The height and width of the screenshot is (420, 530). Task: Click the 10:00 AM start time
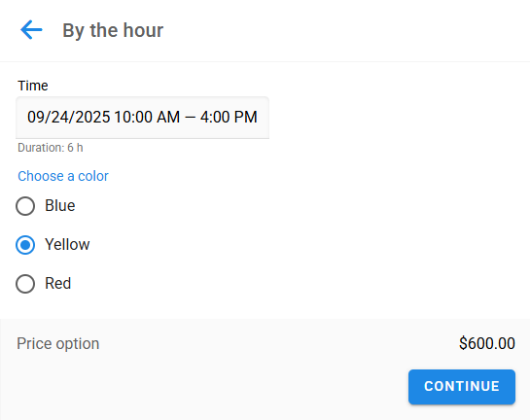point(147,117)
